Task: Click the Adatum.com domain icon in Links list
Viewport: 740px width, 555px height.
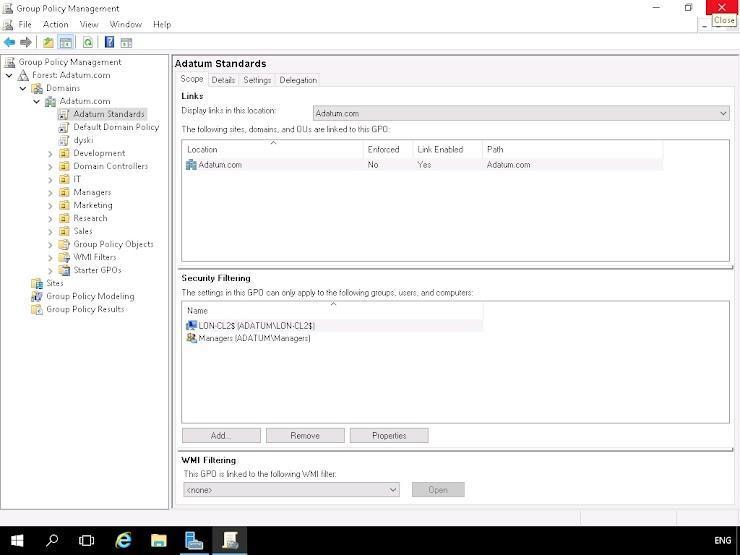Action: click(191, 164)
